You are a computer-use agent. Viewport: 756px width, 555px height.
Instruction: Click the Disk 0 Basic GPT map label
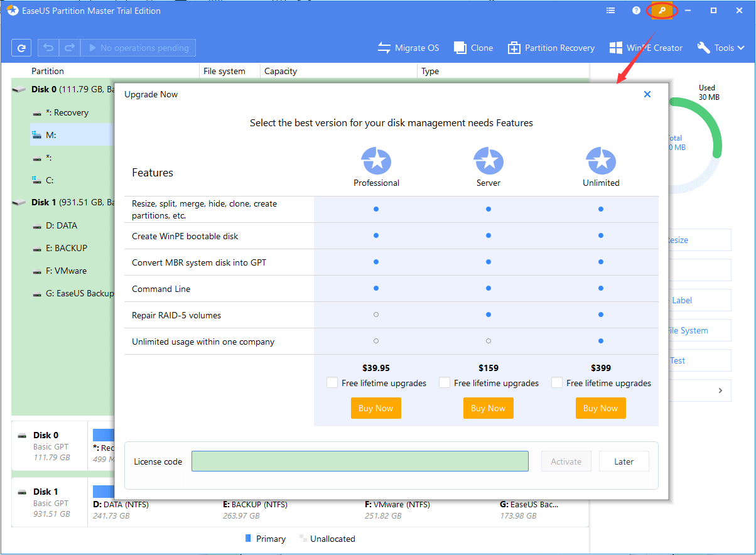click(x=50, y=446)
